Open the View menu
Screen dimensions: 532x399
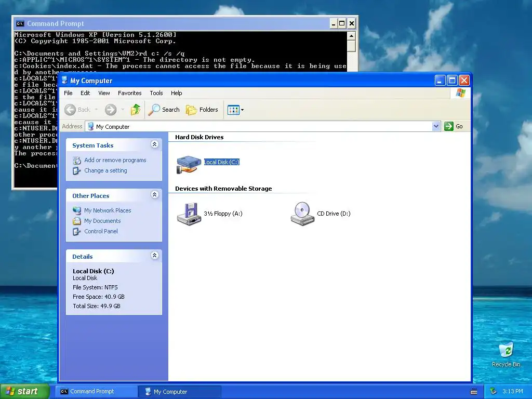coord(104,93)
